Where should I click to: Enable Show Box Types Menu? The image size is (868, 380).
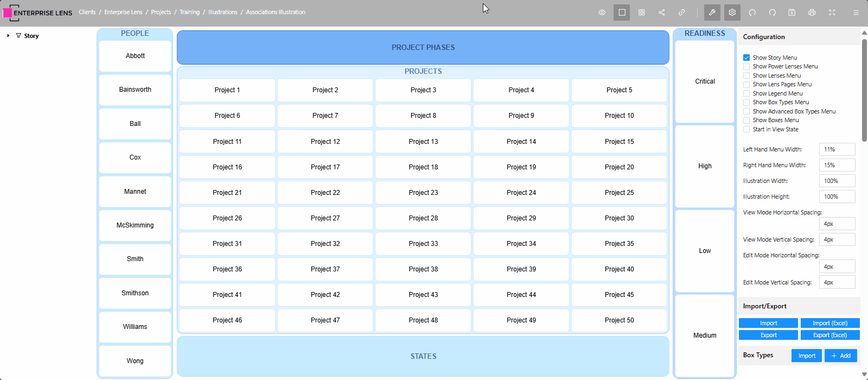pyautogui.click(x=746, y=102)
